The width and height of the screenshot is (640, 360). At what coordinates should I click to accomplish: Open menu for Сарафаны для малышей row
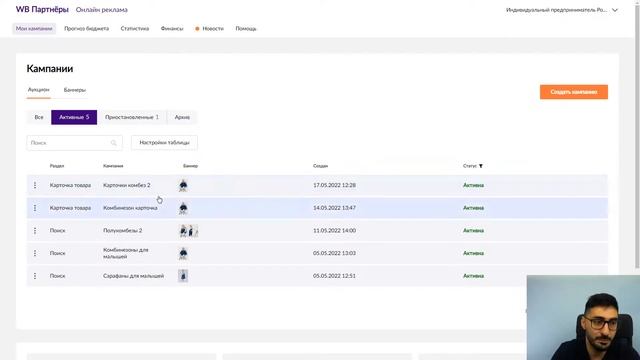[35, 276]
